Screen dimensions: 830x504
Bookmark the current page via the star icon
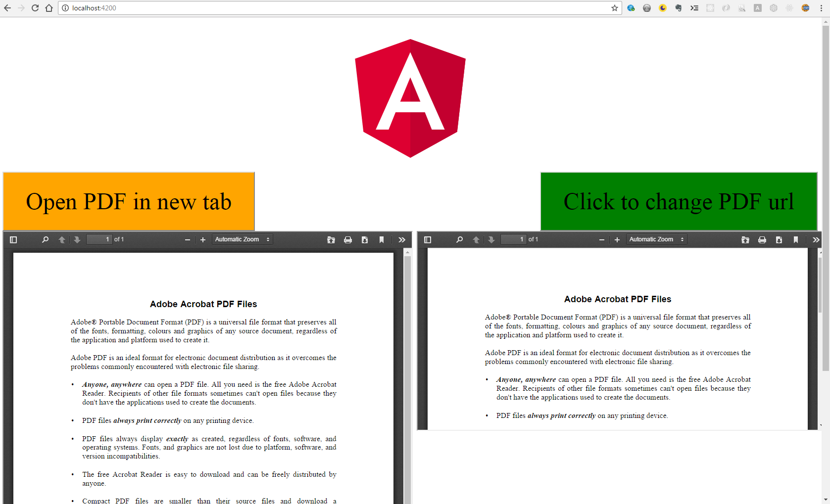pyautogui.click(x=614, y=8)
